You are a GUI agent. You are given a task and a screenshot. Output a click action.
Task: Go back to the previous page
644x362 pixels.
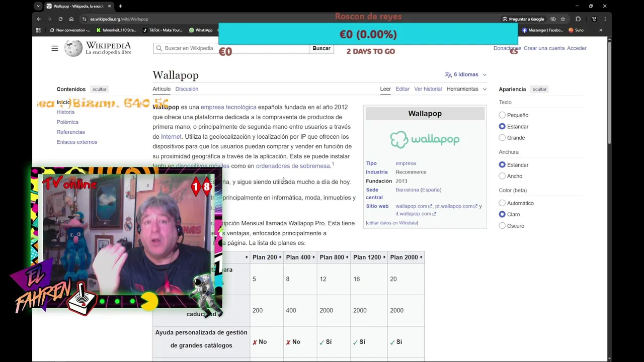point(39,19)
